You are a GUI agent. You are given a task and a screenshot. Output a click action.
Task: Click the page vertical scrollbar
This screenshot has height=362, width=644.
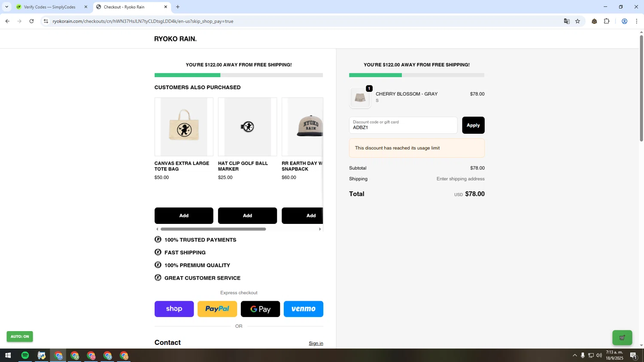click(641, 88)
